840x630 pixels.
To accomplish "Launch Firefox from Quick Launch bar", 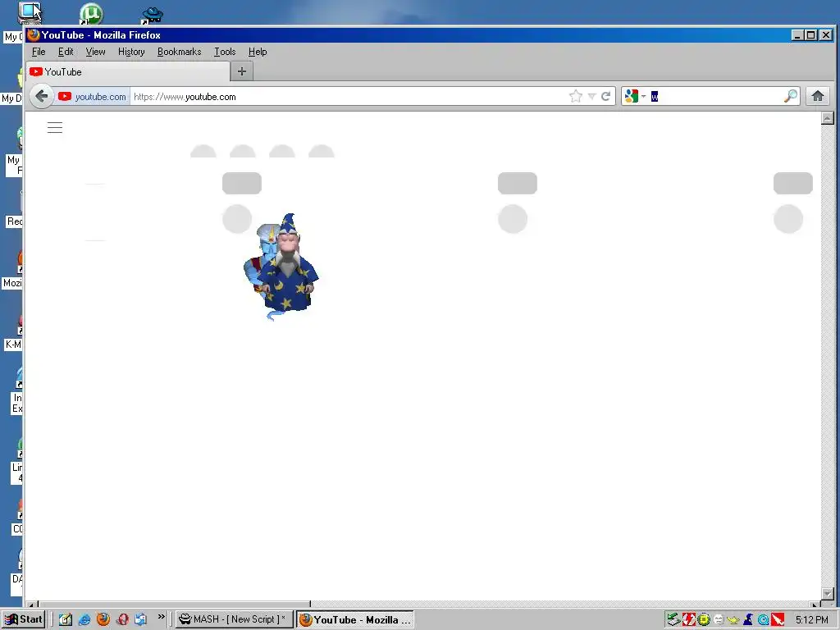I will tap(103, 619).
